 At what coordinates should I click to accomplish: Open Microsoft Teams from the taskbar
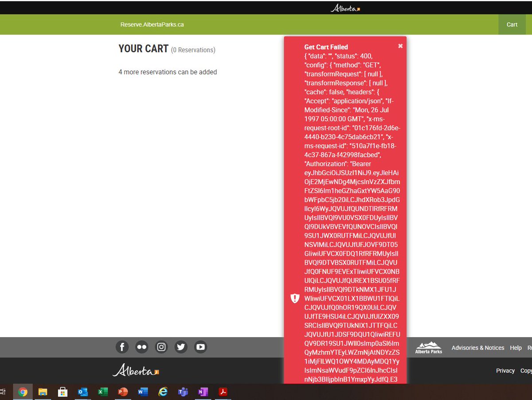click(x=183, y=392)
